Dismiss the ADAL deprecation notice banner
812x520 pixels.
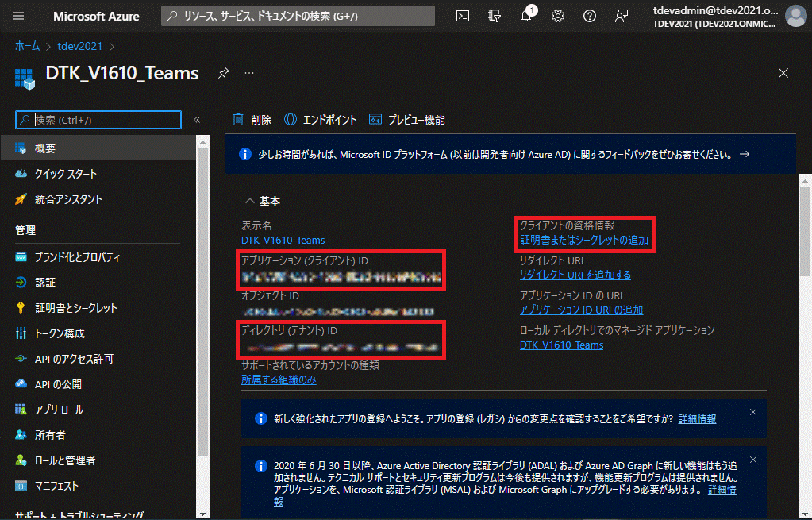[x=753, y=460]
